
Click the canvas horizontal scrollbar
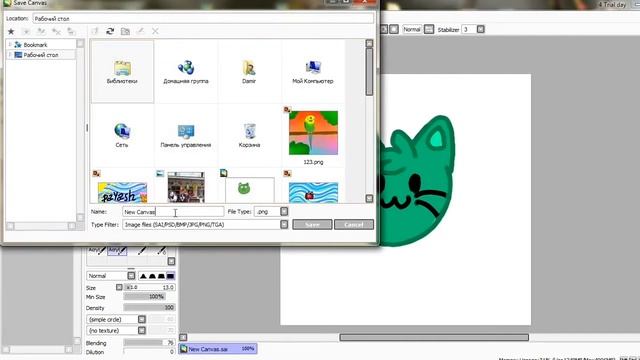(434, 337)
